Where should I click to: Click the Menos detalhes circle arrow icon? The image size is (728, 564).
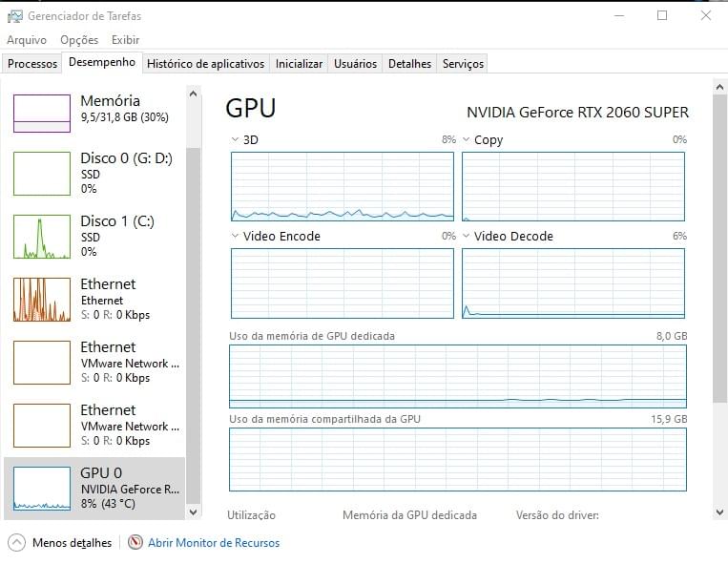click(16, 542)
